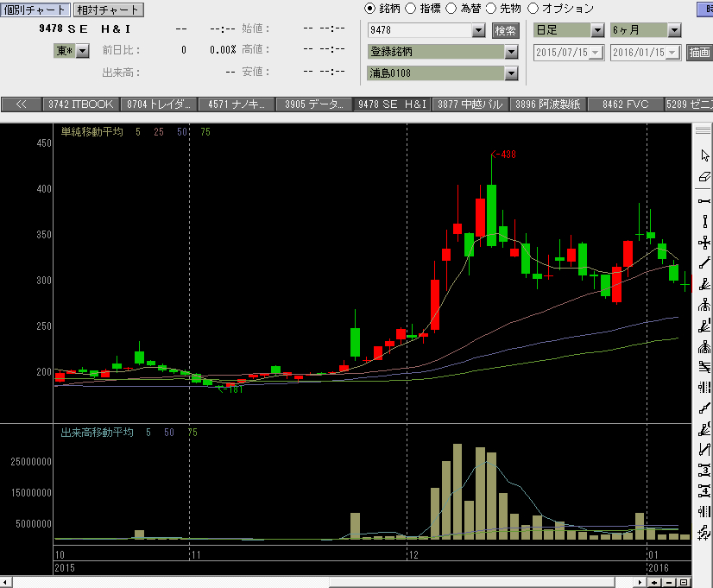
Task: Select the parallel channel lines tool
Action: click(704, 367)
